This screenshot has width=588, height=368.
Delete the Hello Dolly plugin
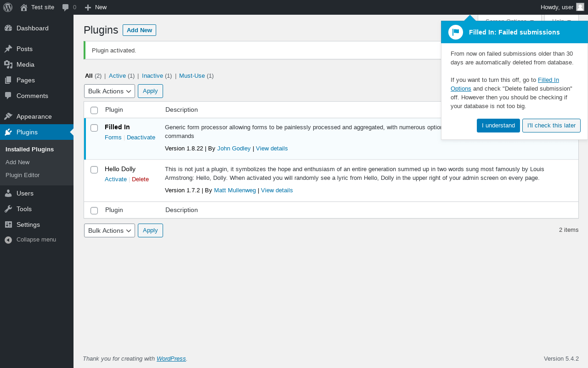[x=140, y=179]
